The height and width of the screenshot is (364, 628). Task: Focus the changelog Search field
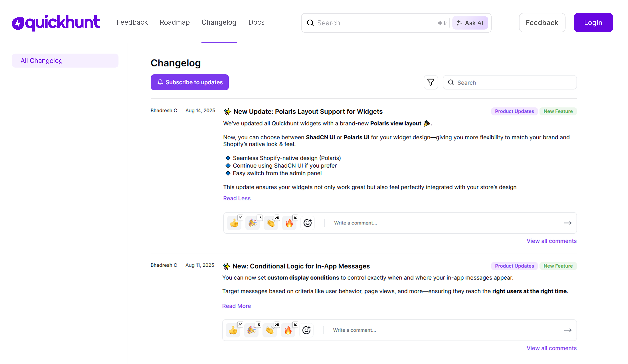point(510,82)
